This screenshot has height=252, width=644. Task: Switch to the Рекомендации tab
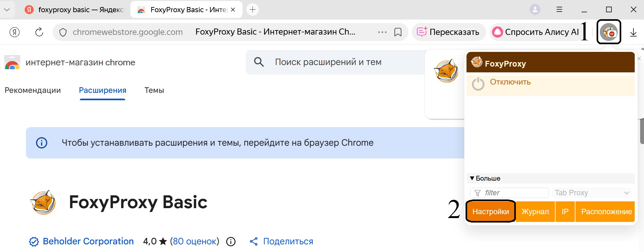pyautogui.click(x=33, y=90)
